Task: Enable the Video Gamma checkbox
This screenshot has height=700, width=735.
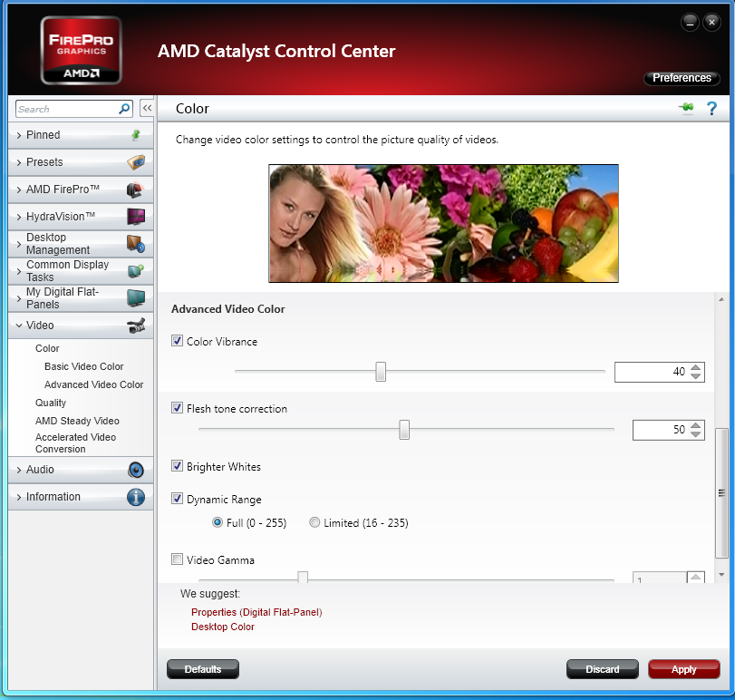Action: (x=178, y=559)
